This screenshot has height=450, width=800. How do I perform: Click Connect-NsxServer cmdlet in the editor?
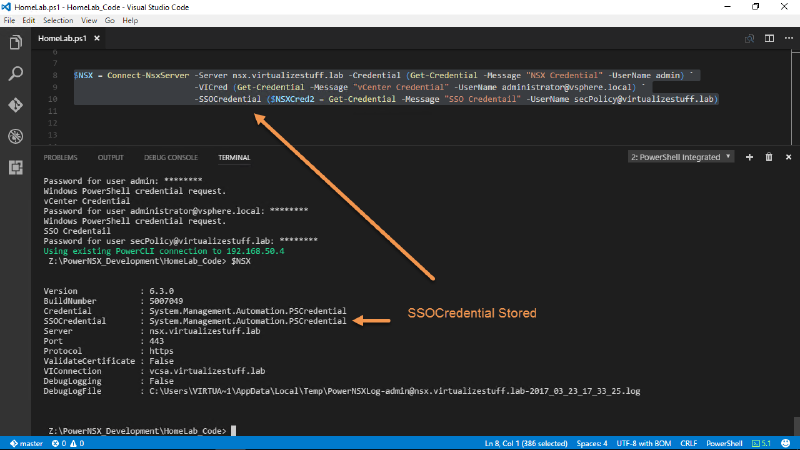pyautogui.click(x=148, y=76)
